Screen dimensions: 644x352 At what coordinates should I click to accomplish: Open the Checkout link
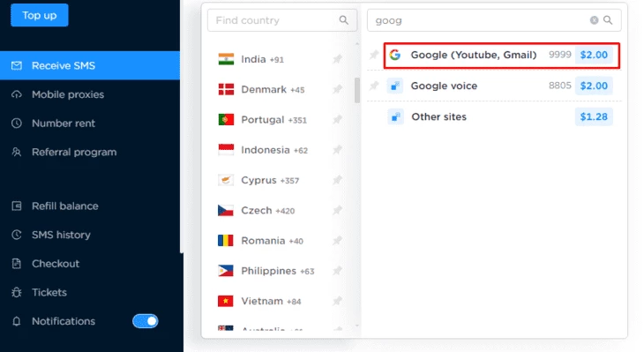56,264
